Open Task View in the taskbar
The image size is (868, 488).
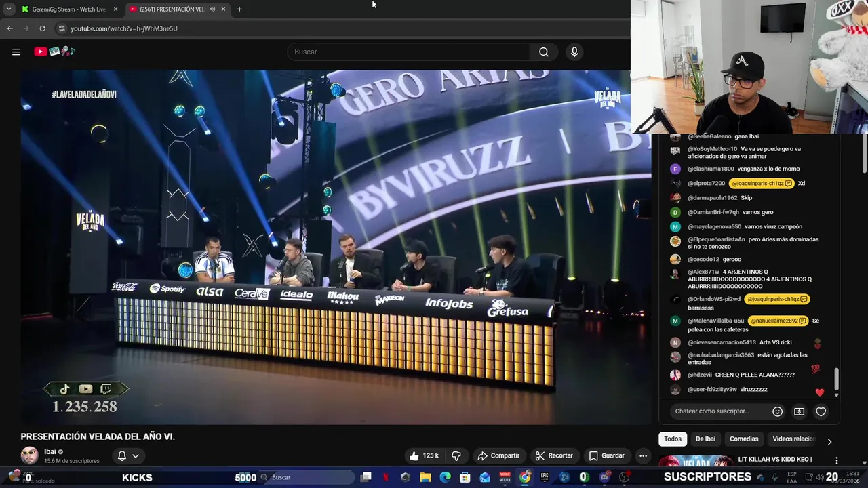coord(366,477)
